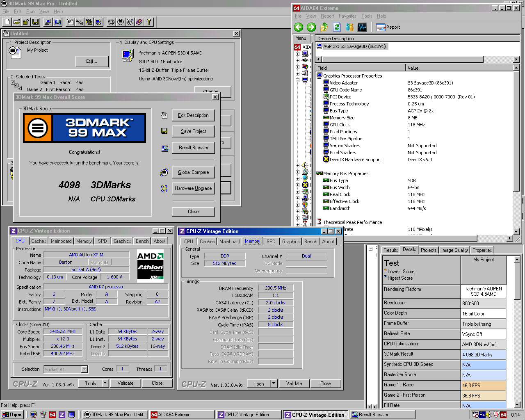Image resolution: width=525 pixels, height=420 pixels.
Task: Switch to AIDA64 Extreme taskbar button
Action: (182, 415)
